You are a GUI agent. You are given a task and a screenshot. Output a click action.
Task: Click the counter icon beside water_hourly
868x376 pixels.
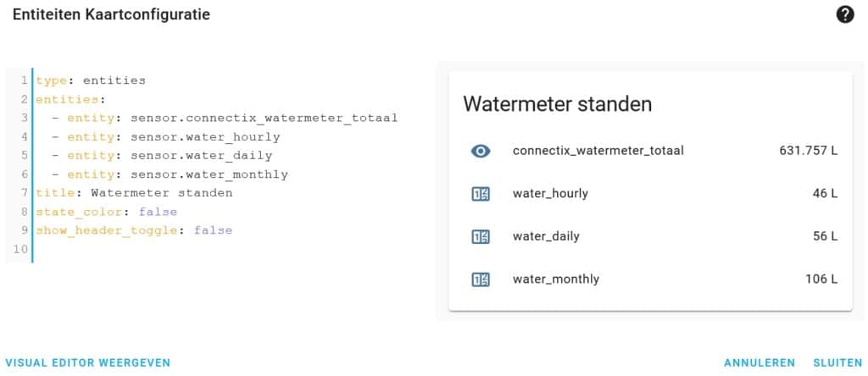tap(481, 194)
